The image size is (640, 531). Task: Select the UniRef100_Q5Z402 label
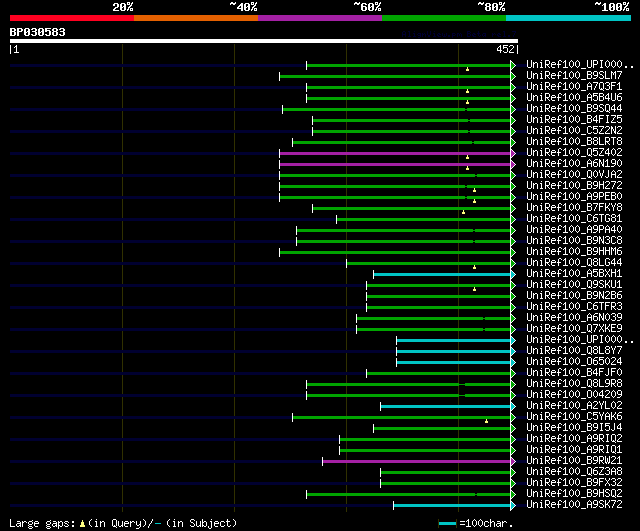(x=574, y=153)
